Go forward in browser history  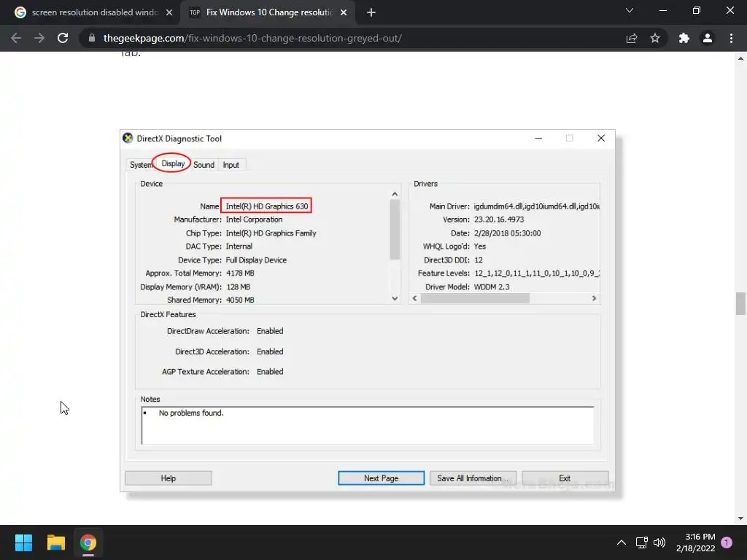point(39,38)
